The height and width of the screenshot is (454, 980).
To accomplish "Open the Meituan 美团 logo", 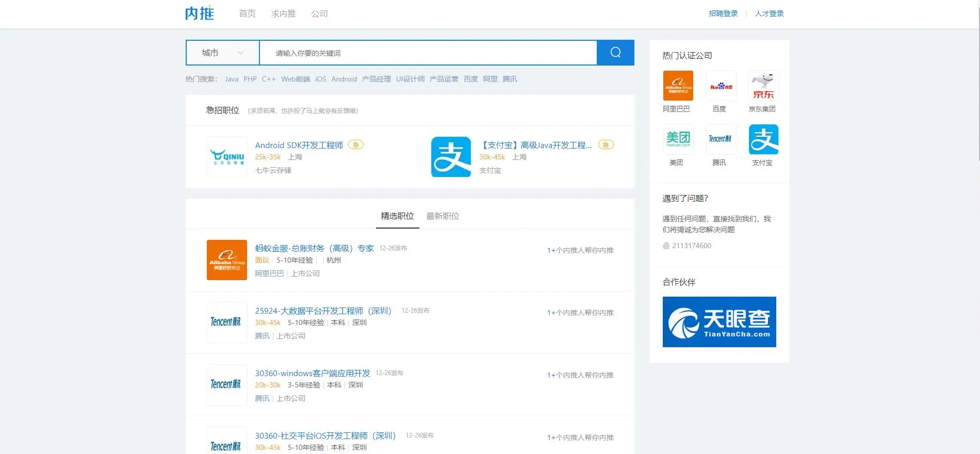I will point(678,139).
